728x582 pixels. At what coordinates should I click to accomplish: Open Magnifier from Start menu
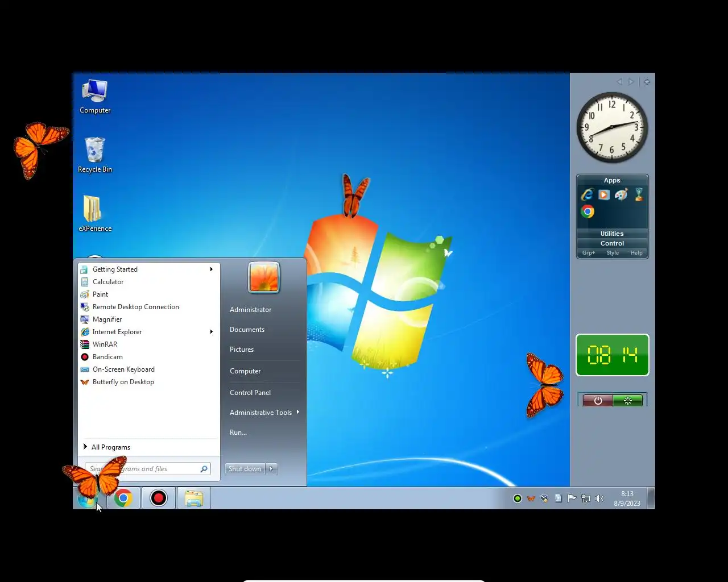coord(149,319)
